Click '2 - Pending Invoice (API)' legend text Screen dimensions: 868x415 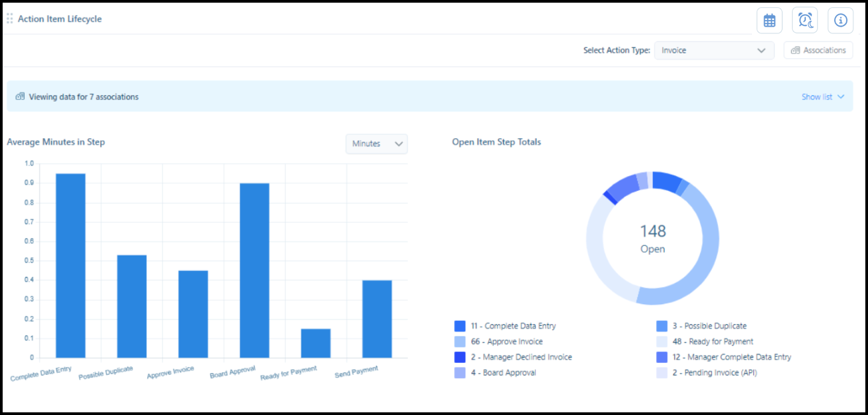(715, 373)
